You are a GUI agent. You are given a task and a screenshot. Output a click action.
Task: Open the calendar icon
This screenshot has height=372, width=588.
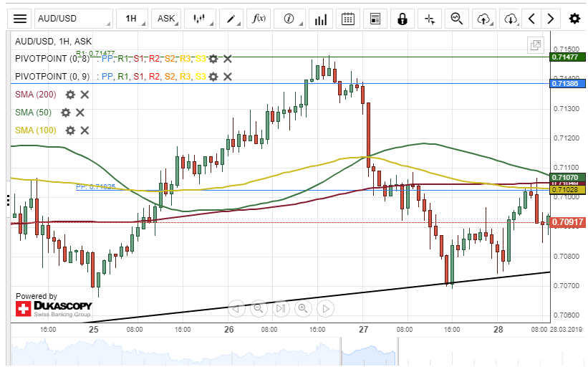[x=347, y=19]
